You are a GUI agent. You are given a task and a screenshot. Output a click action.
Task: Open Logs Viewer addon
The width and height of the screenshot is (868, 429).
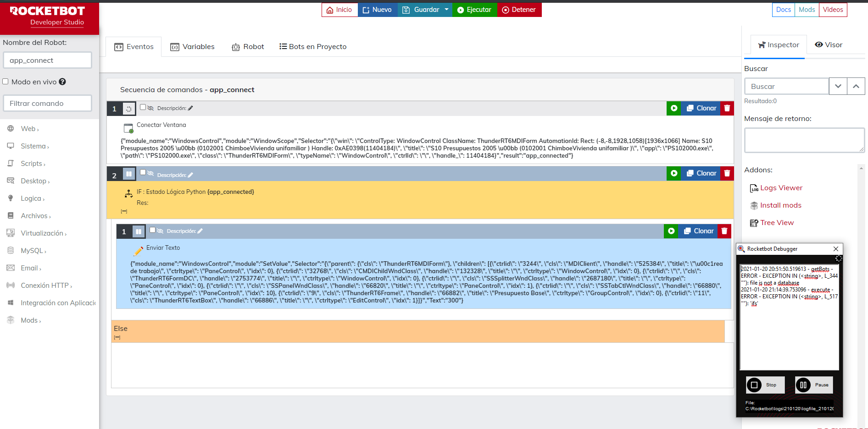(x=781, y=188)
